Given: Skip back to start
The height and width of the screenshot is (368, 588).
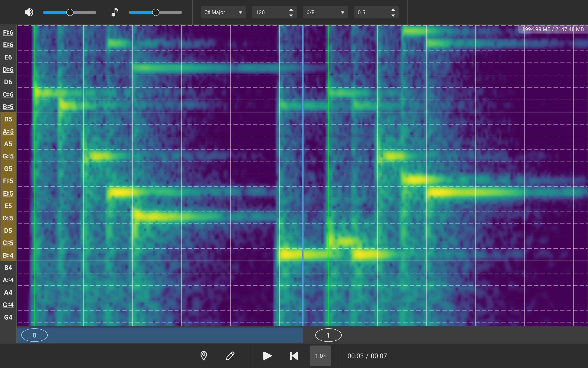Looking at the screenshot, I should [x=294, y=356].
